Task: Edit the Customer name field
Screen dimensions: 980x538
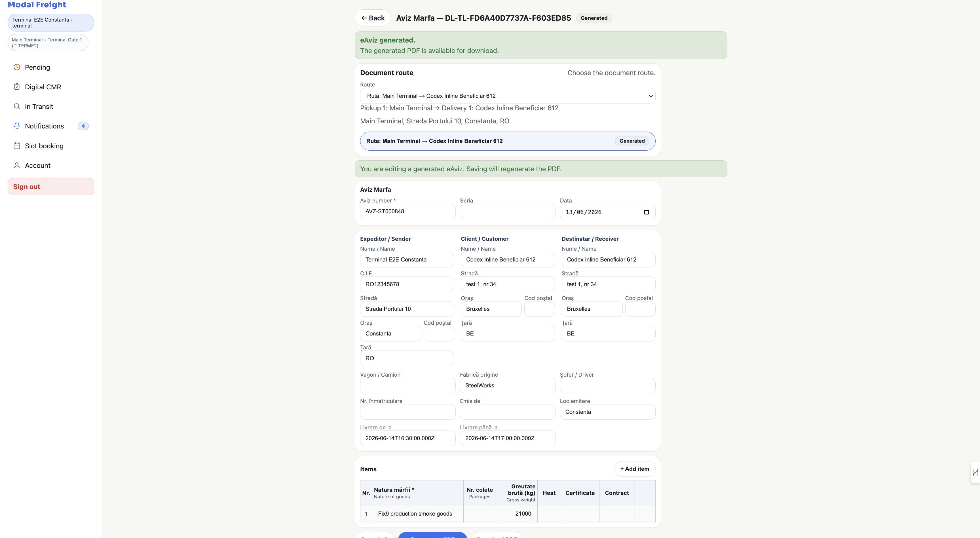Action: coord(508,259)
